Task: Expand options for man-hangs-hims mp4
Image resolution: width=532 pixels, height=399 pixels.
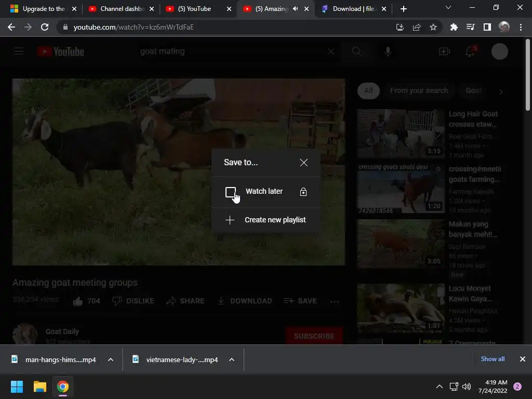Action: pos(111,360)
